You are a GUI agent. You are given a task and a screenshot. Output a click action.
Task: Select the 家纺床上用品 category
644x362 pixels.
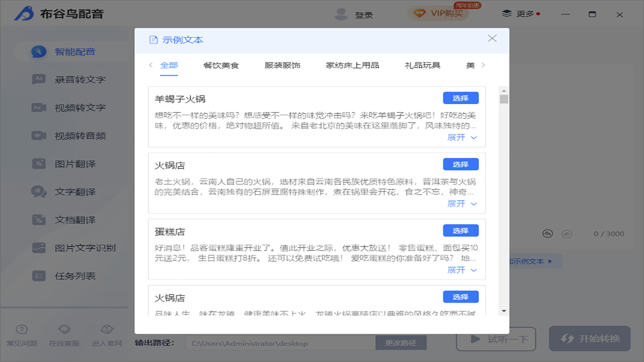pyautogui.click(x=352, y=65)
